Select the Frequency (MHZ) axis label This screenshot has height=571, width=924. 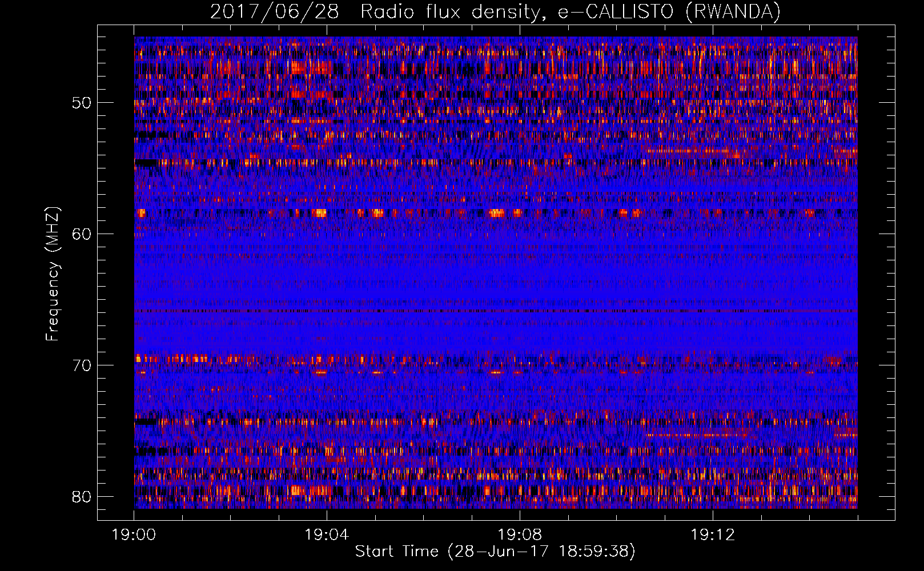pos(53,274)
